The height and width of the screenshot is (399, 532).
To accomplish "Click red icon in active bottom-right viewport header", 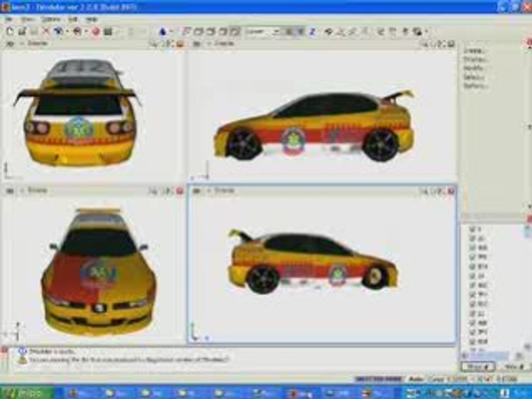I will pos(451,191).
